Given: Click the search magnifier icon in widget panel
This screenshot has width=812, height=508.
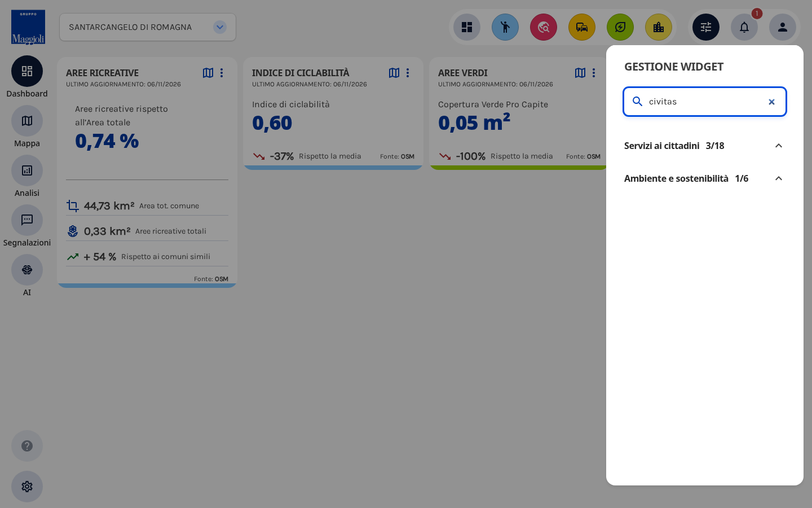Looking at the screenshot, I should (638, 102).
